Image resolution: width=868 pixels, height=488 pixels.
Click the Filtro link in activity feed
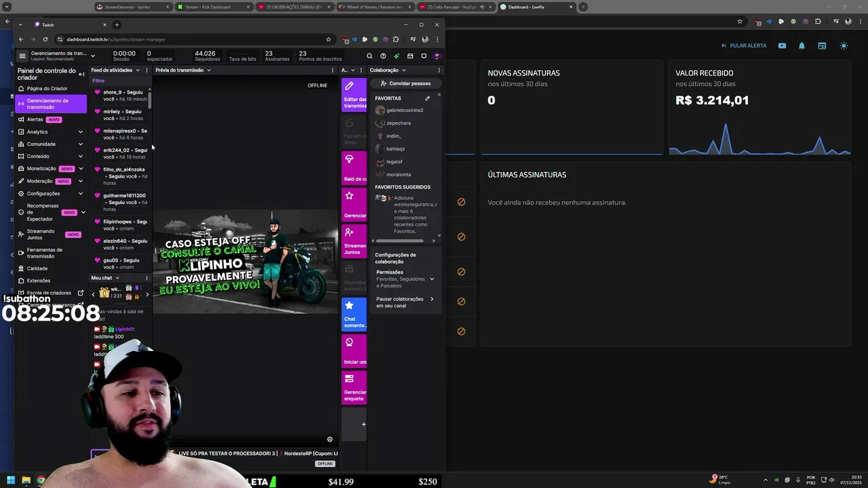click(x=98, y=81)
